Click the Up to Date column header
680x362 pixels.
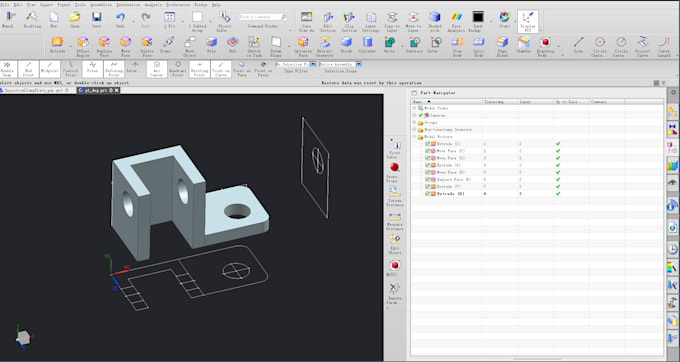tap(571, 102)
